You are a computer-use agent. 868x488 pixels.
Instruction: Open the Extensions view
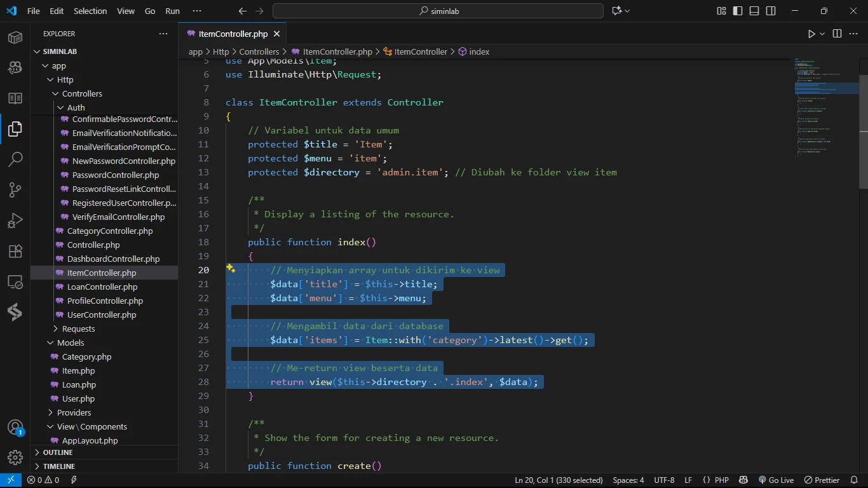coord(15,251)
